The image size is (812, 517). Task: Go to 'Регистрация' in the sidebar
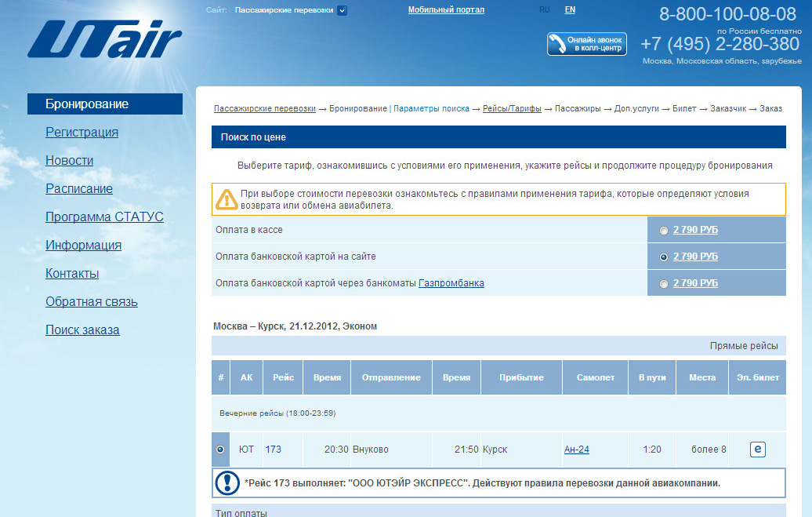(x=82, y=133)
